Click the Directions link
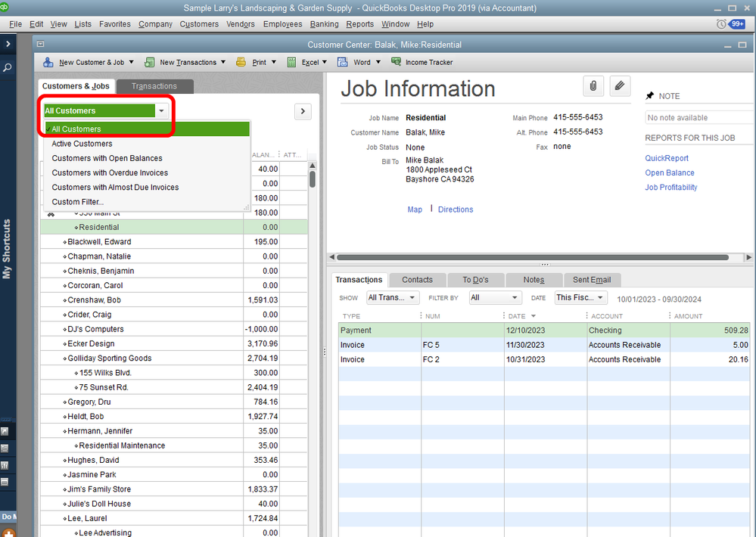This screenshot has width=756, height=537. (456, 210)
